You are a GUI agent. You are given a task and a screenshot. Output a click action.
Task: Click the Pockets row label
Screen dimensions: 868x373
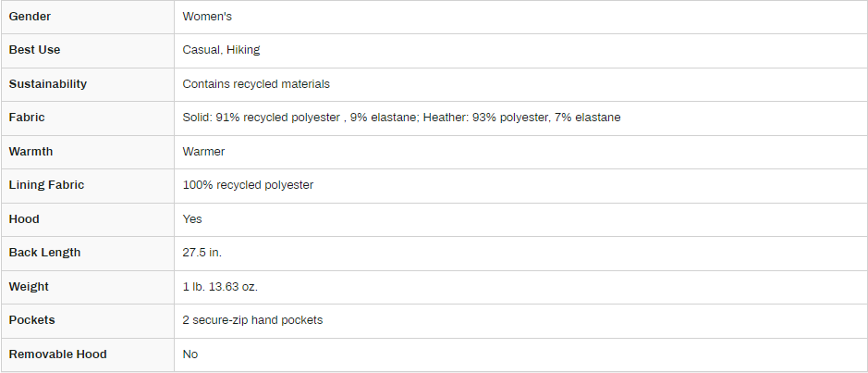[31, 320]
